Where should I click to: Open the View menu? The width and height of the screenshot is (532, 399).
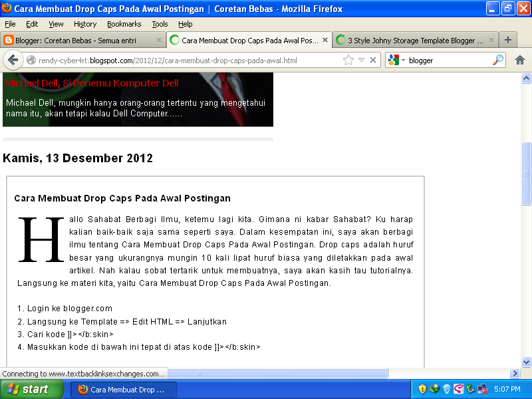coord(56,24)
